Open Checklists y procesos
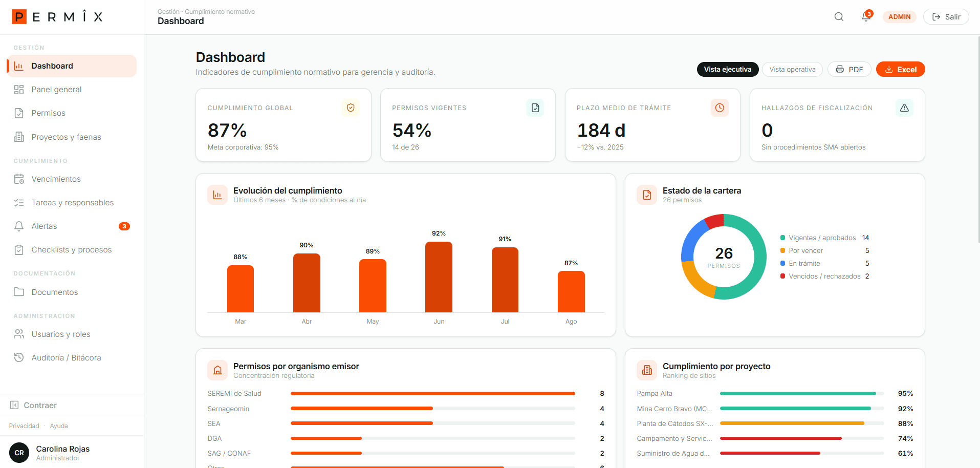980x468 pixels. click(72, 250)
